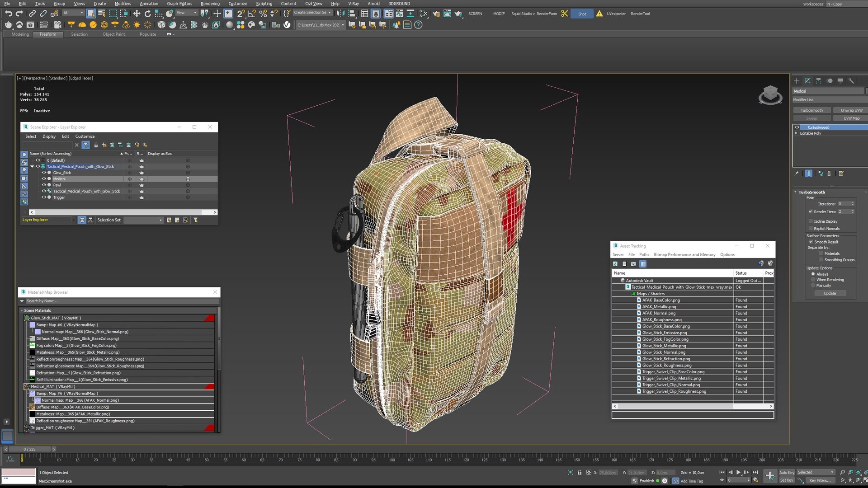Expand the Editable Poly stack entry
The width and height of the screenshot is (868, 488).
tap(797, 133)
